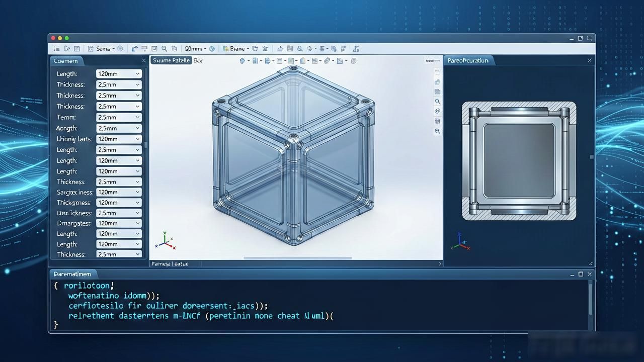Image resolution: width=644 pixels, height=362 pixels.
Task: Click the top icon of the vertical toolbar
Action: (437, 72)
